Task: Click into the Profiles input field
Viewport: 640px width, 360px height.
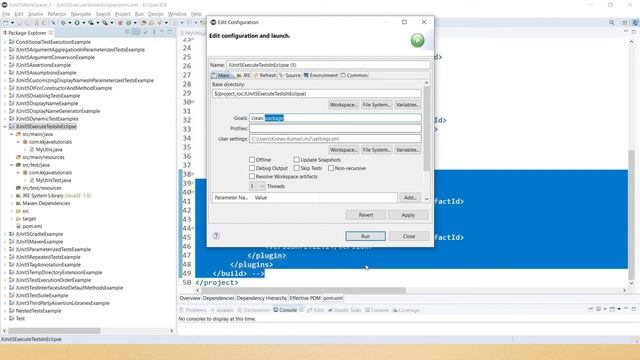Action: click(x=335, y=129)
